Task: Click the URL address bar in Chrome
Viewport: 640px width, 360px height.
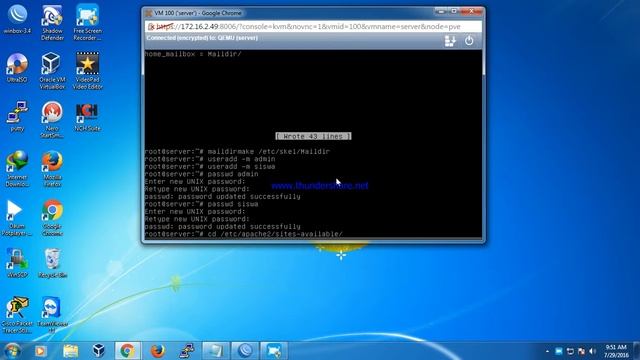Action: (x=313, y=27)
